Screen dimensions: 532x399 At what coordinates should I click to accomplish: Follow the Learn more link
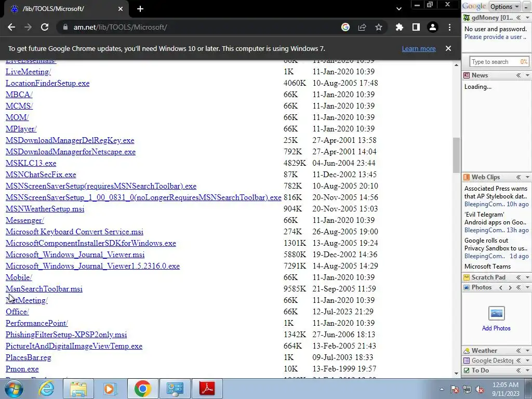click(419, 48)
